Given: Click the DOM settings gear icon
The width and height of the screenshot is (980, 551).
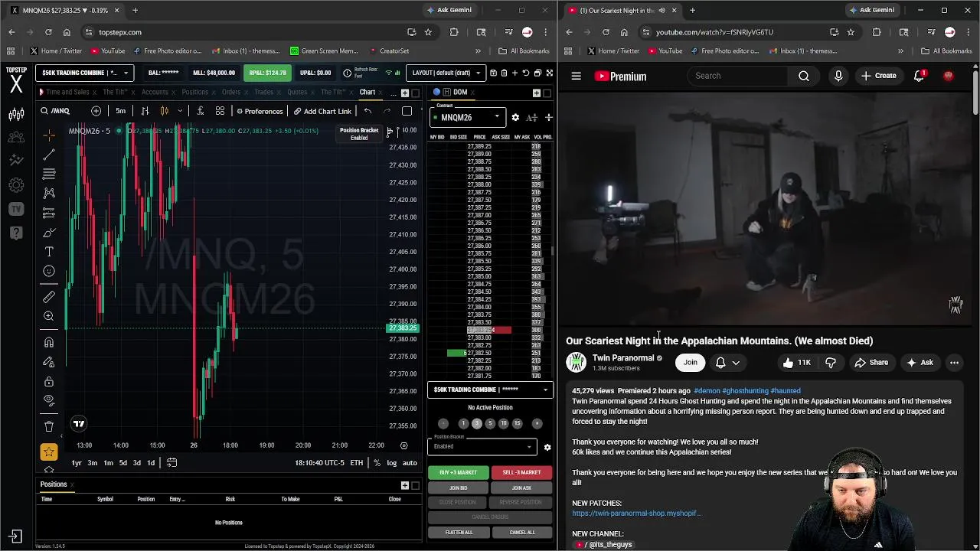Looking at the screenshot, I should pos(515,117).
